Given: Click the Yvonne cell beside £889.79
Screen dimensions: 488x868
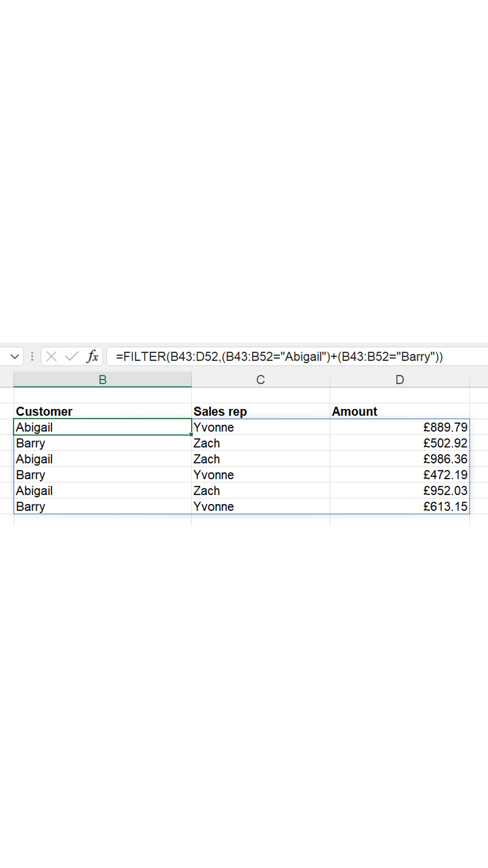Looking at the screenshot, I should click(x=260, y=427).
